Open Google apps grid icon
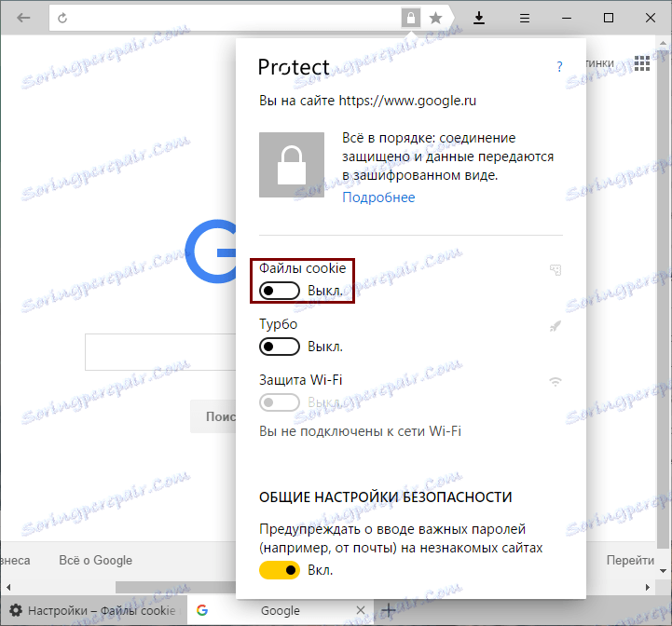672x626 pixels. coord(642,63)
